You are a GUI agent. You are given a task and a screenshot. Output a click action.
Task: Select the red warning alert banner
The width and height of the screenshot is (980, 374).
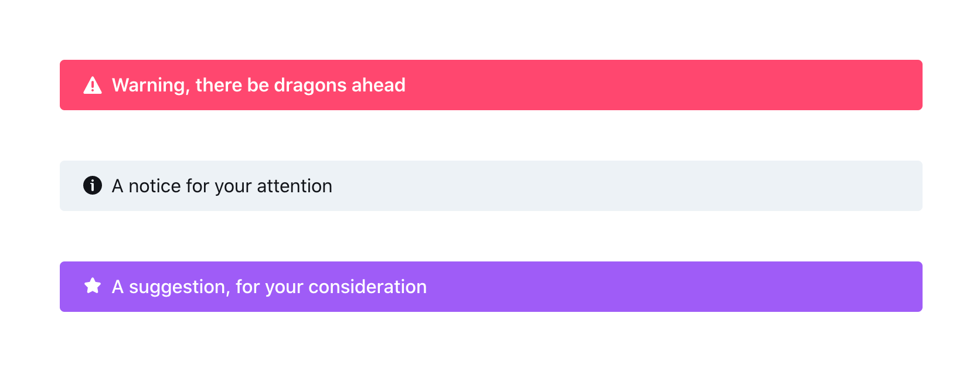pos(645,85)
